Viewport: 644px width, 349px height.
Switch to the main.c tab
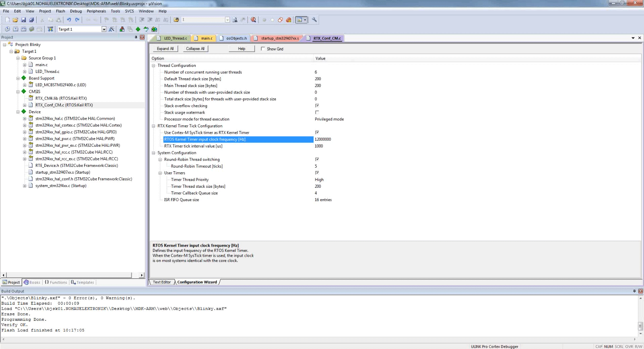point(203,38)
